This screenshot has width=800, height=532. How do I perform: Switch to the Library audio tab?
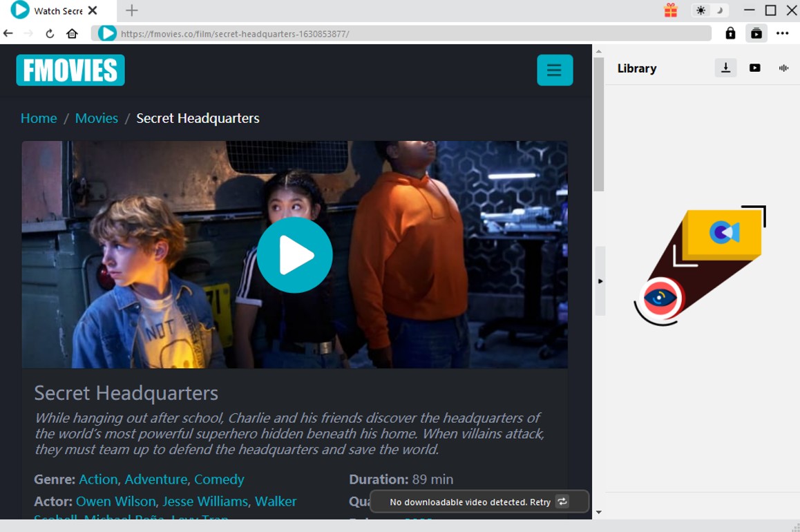[x=783, y=68]
